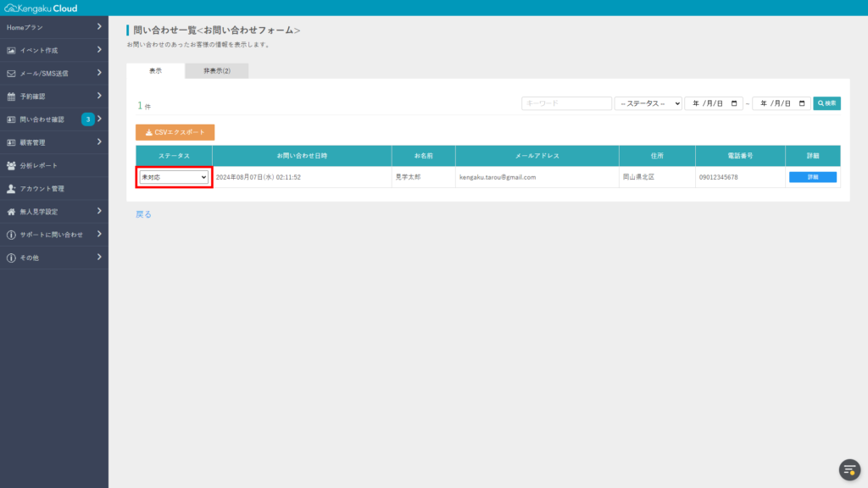The width and height of the screenshot is (868, 488).
Task: Expand the 無人見学設定 chevron
Action: click(x=99, y=211)
